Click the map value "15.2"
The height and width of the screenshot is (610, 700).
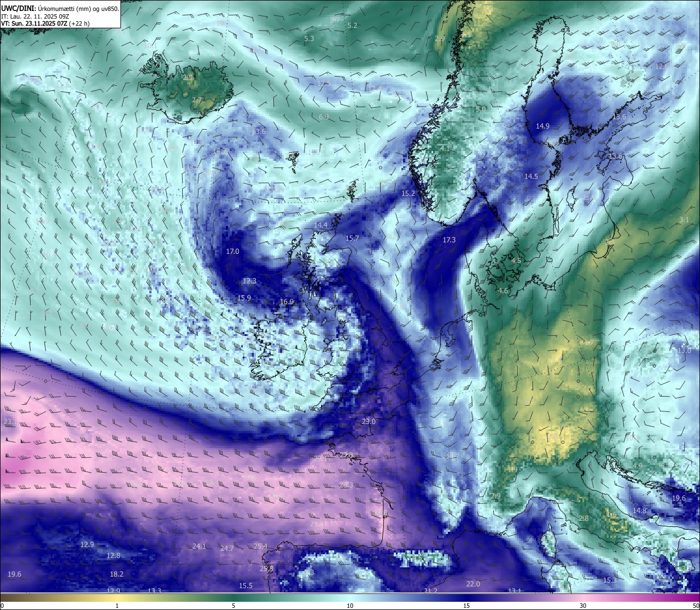tap(408, 194)
